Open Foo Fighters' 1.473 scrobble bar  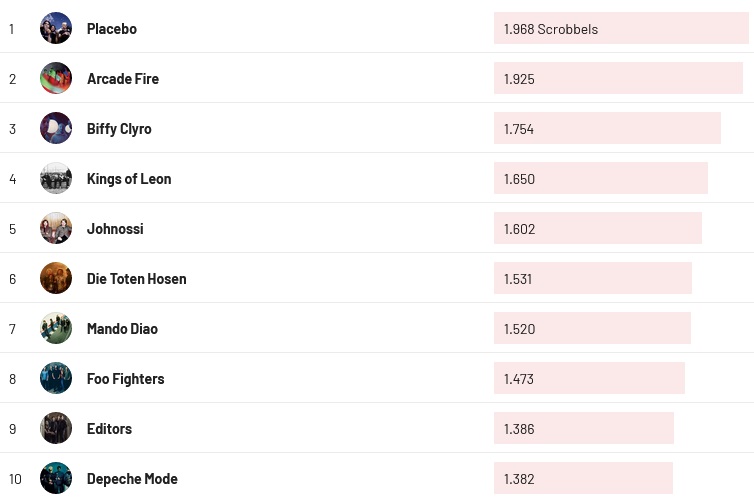tap(589, 378)
